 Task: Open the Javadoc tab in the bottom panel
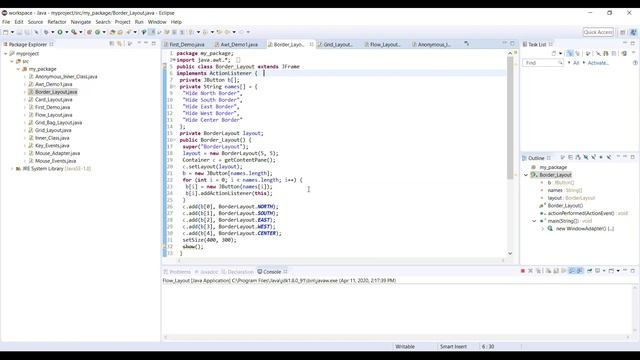click(x=207, y=272)
